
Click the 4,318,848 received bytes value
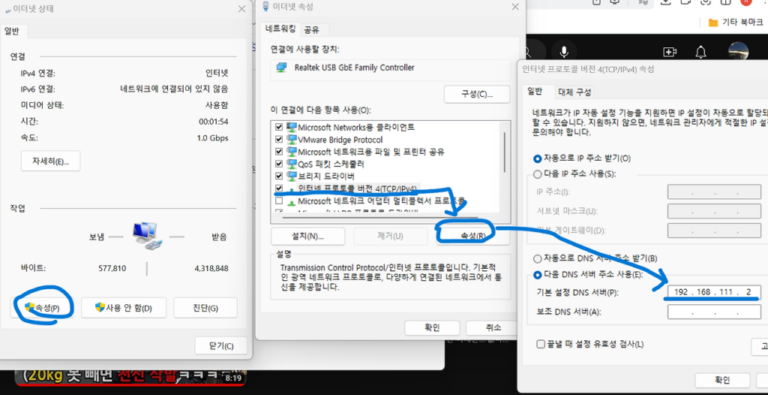pos(211,268)
